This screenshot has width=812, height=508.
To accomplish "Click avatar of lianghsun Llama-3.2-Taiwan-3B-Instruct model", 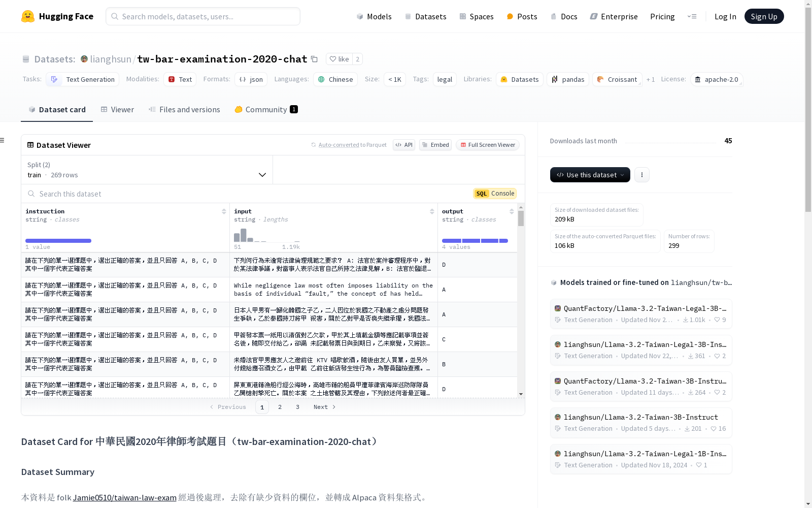I will click(x=558, y=417).
